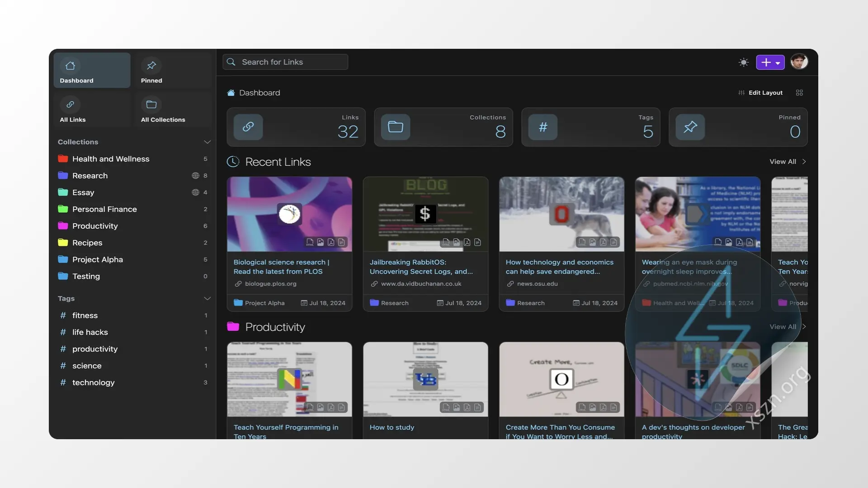
Task: Open the Jailbreaking RabbitOS link title
Action: coord(421,267)
